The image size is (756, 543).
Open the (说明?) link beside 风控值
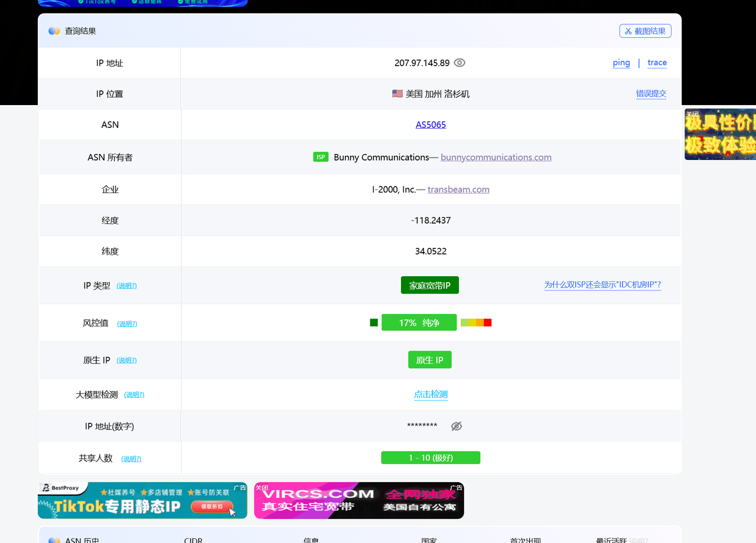pos(127,323)
